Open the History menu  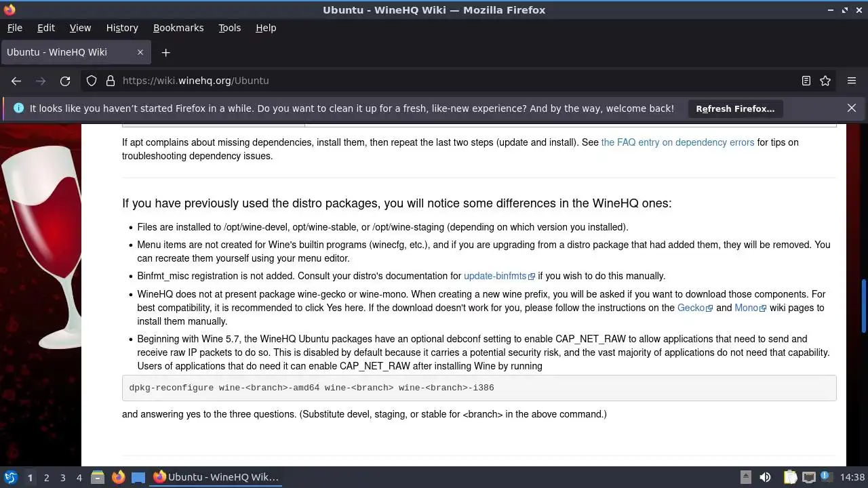(122, 28)
